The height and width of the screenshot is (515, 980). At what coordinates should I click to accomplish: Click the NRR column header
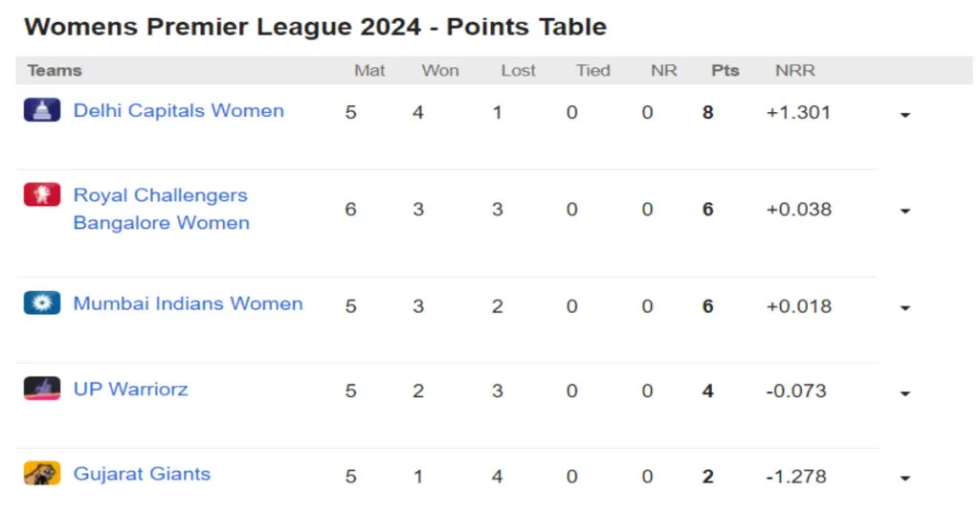point(795,71)
